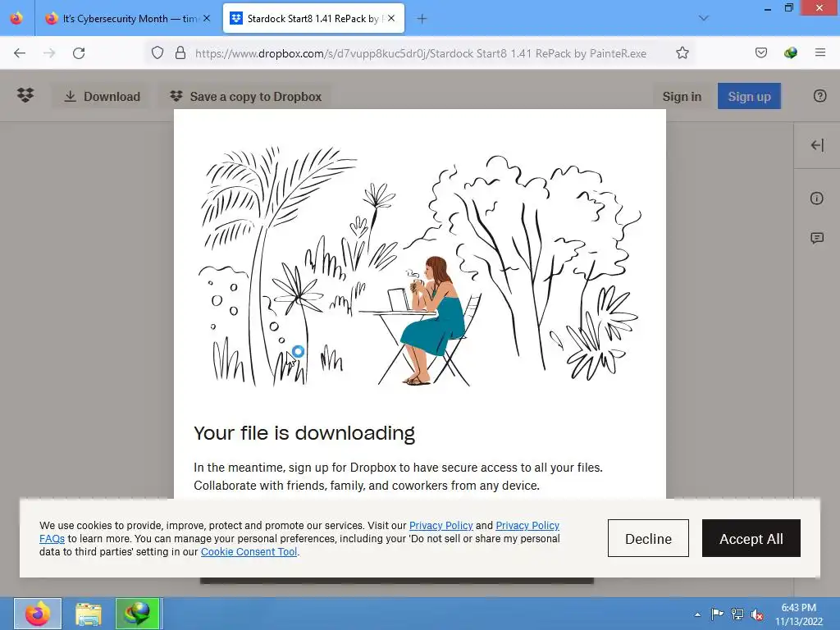840x630 pixels.
Task: Open the Firefox hamburger menu
Action: 820,52
